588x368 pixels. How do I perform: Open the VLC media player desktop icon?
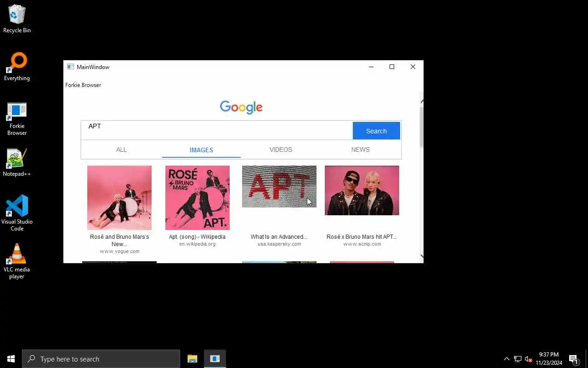click(17, 261)
